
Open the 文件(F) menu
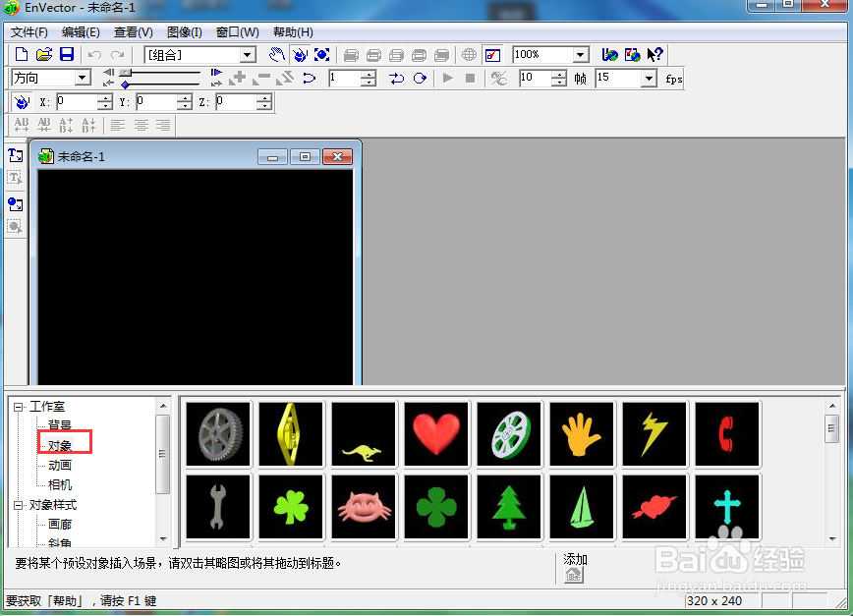pos(29,32)
